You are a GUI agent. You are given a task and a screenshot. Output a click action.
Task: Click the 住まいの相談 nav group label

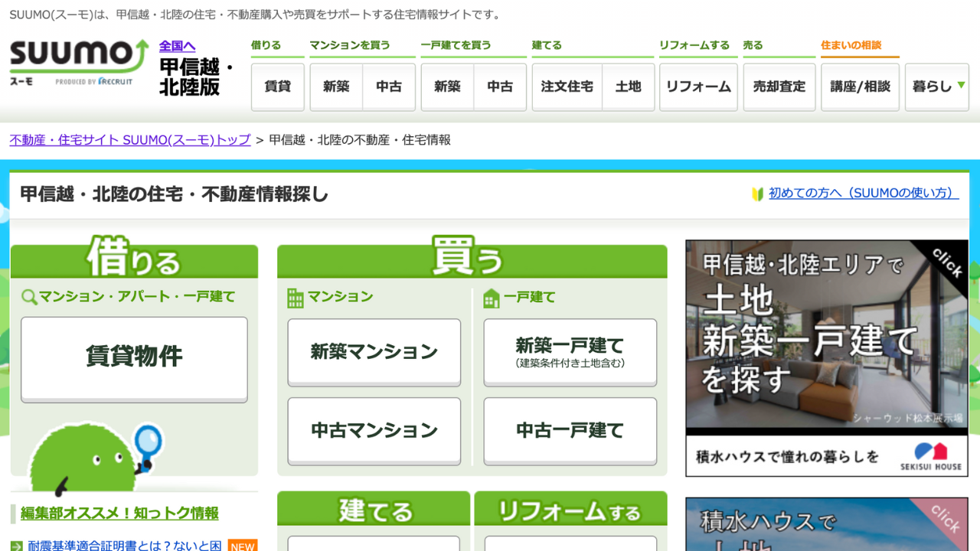pyautogui.click(x=851, y=45)
